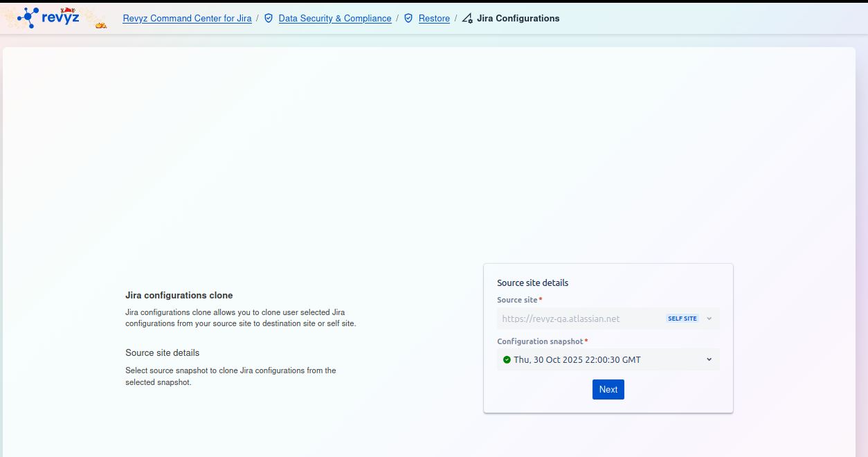The width and height of the screenshot is (868, 457).
Task: Click the Configuration snapshot field label
Action: tap(540, 341)
